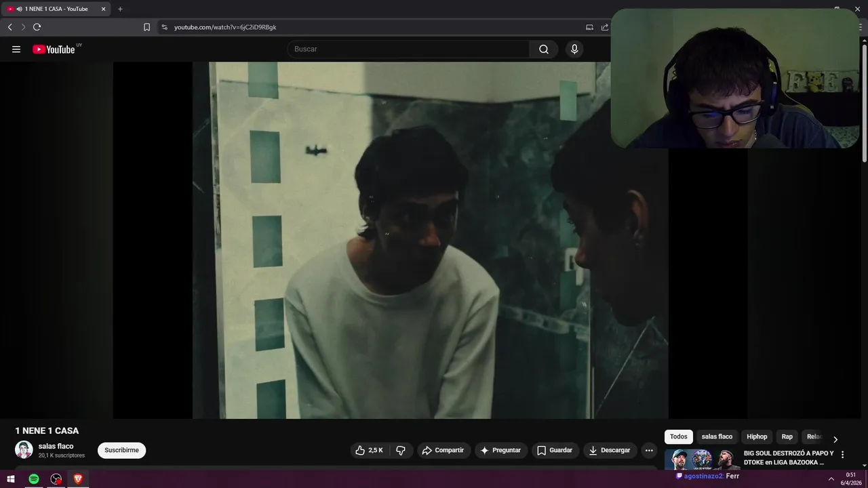
Task: Open the cast/screen icon in address bar
Action: coord(589,27)
